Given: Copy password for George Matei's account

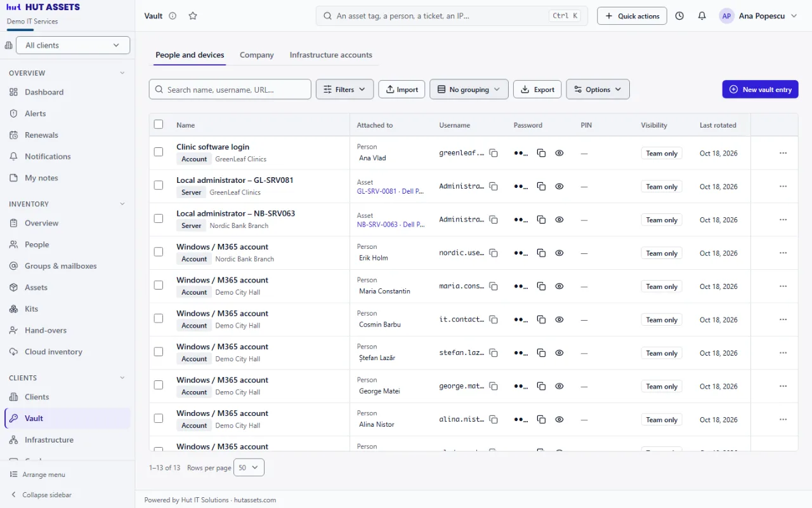Looking at the screenshot, I should 541,386.
